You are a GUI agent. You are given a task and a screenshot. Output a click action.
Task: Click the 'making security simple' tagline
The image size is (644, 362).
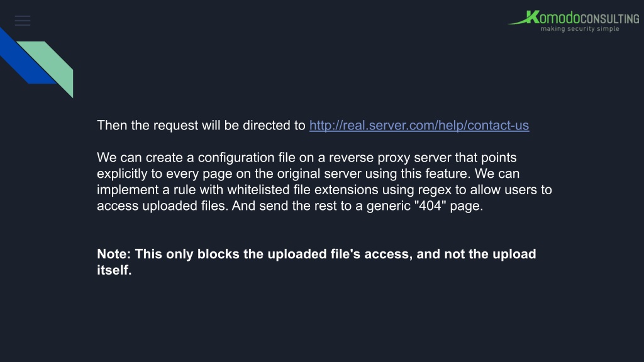click(579, 29)
